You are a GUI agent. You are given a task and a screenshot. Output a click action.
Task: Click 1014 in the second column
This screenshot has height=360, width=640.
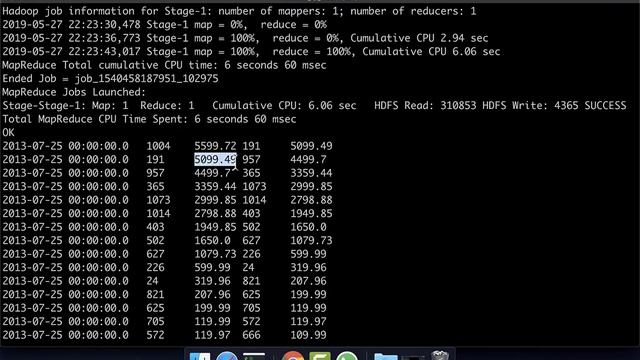pos(158,213)
